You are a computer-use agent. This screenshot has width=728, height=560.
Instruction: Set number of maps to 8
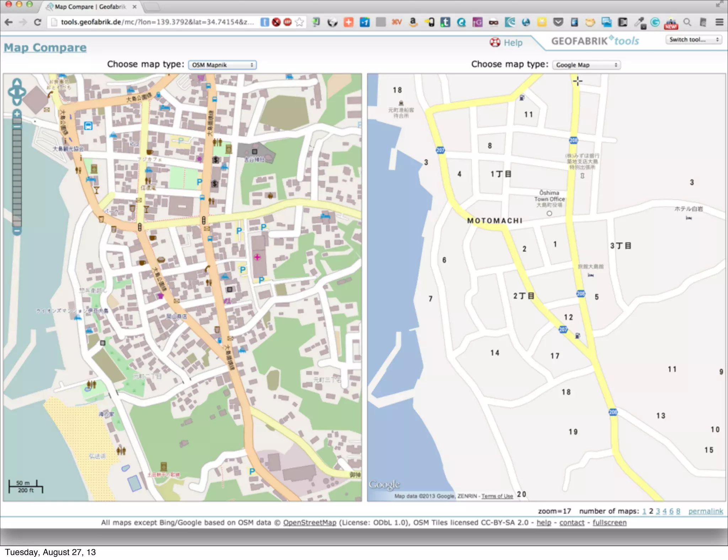tap(678, 511)
